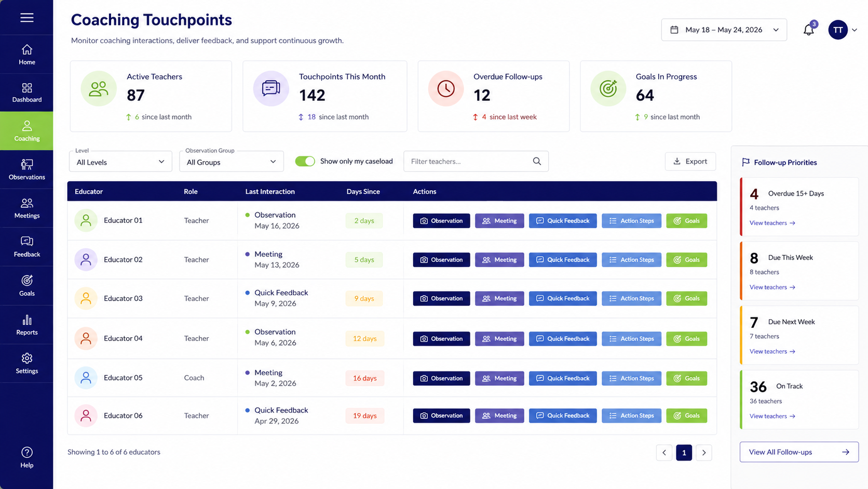
Task: Click the TT profile avatar
Action: pos(838,30)
